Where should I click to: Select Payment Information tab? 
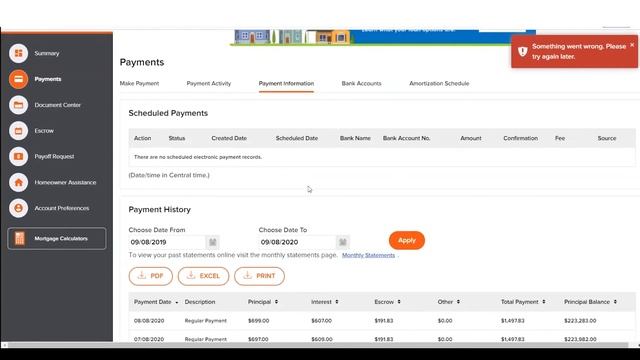click(286, 83)
